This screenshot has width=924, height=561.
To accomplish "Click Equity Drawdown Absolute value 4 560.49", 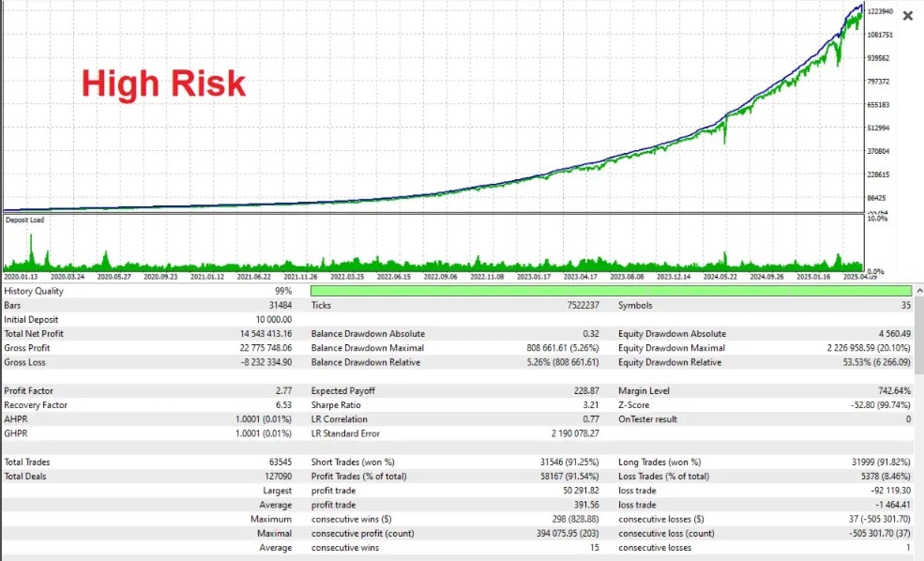I will point(895,334).
